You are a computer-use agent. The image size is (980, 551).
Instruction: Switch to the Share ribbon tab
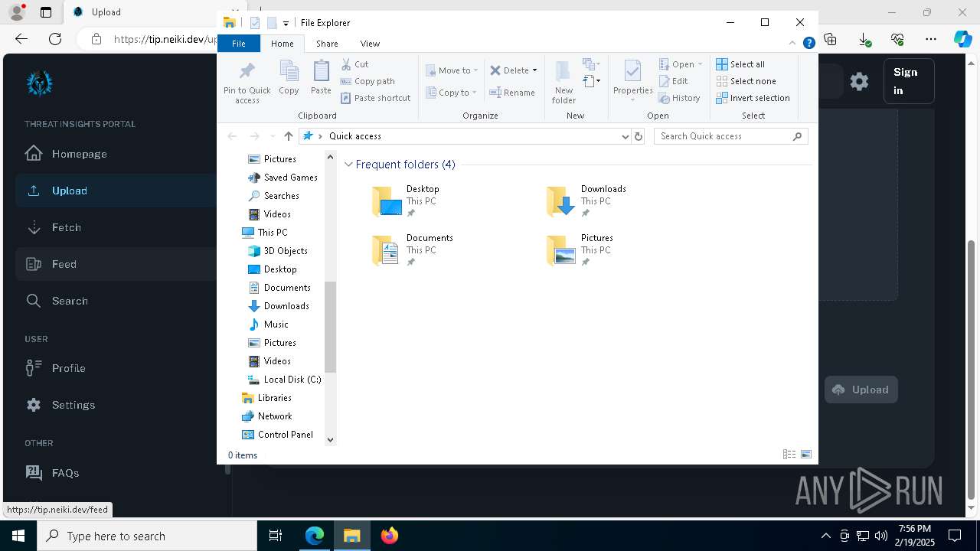coord(327,44)
